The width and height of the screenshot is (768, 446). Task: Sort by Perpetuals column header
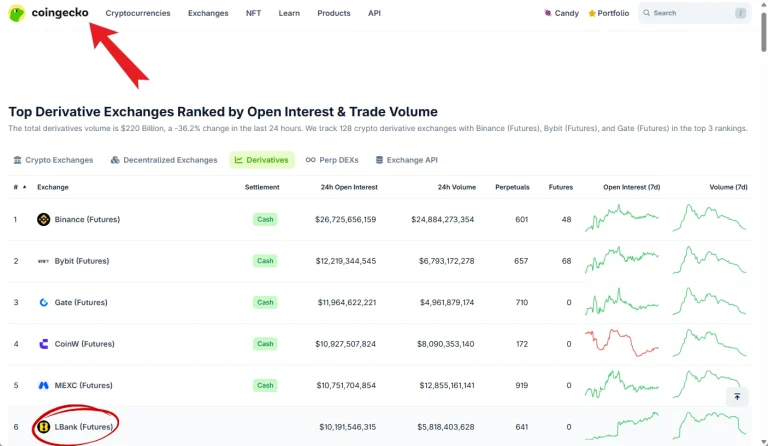click(512, 187)
